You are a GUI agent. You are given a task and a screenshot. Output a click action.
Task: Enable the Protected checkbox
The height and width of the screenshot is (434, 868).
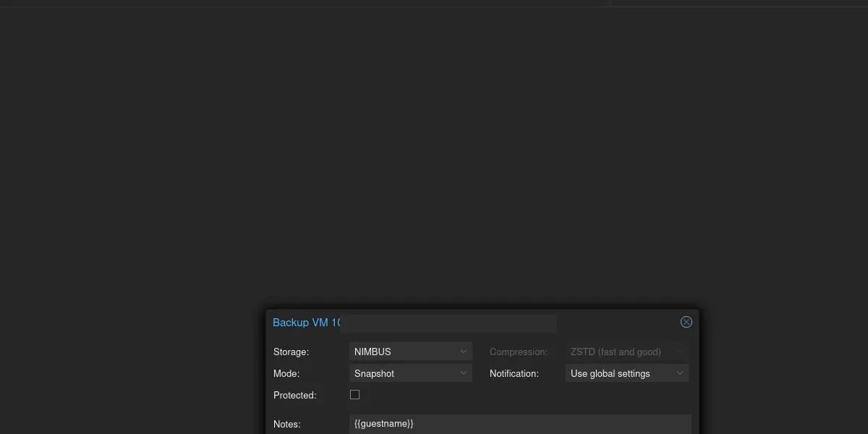[x=355, y=394]
